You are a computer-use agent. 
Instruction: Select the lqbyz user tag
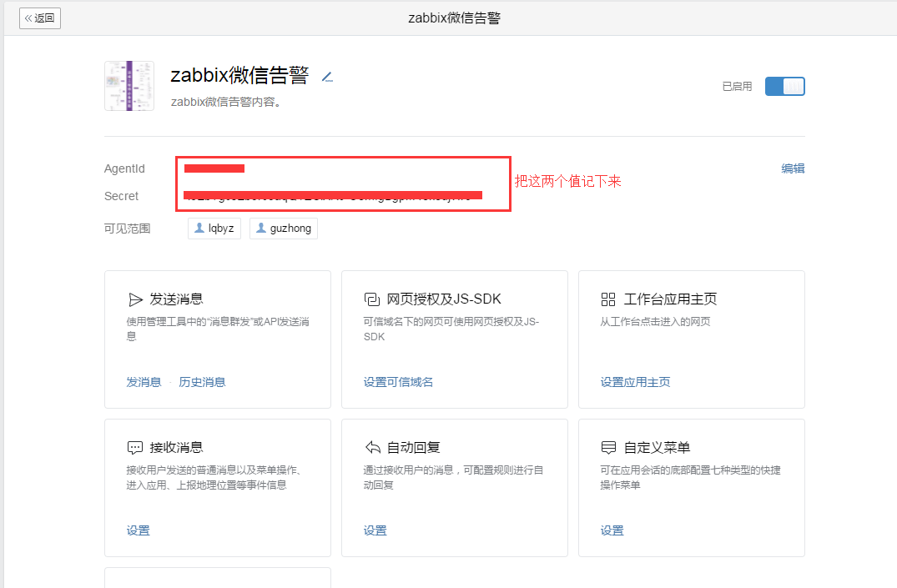point(214,229)
